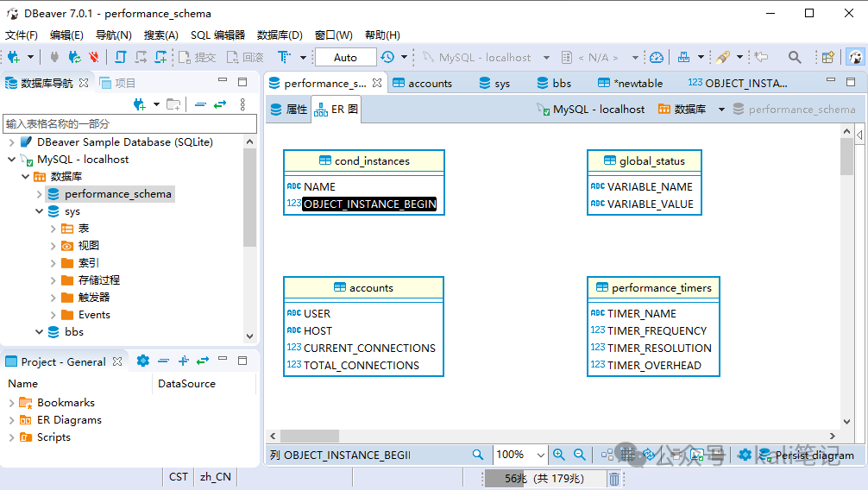Open the SQL 编辑器 menu

pos(217,35)
